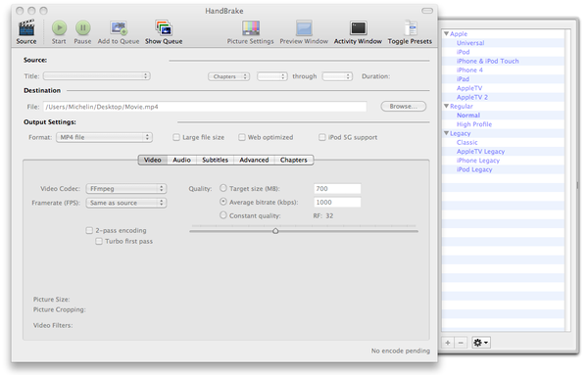588x375 pixels.
Task: Select the AppleTV Legacy preset
Action: (480, 152)
